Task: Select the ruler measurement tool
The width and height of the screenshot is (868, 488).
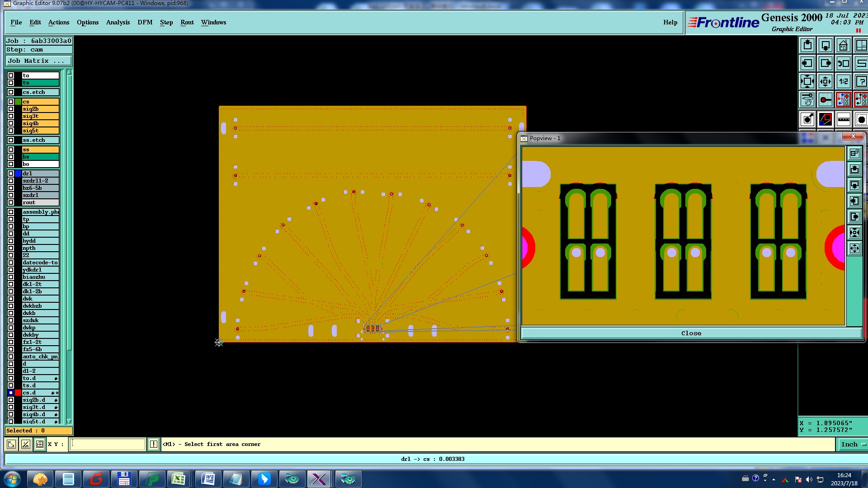Action: (x=843, y=120)
